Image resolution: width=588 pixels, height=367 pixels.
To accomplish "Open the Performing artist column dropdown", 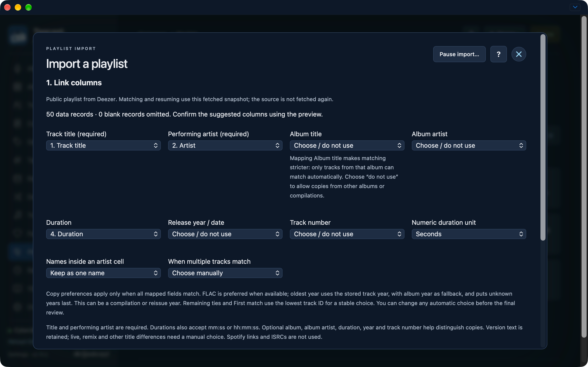I will click(225, 145).
